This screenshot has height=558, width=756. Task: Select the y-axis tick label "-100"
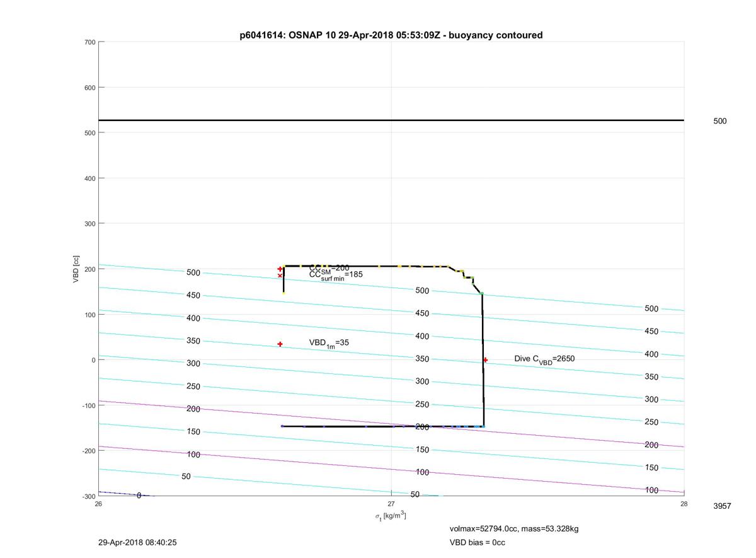(88, 405)
